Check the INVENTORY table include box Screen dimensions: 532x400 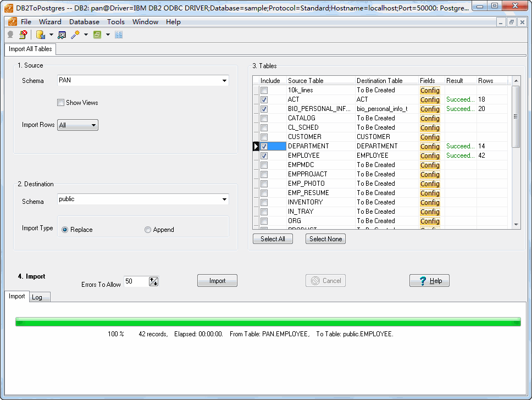click(x=264, y=203)
